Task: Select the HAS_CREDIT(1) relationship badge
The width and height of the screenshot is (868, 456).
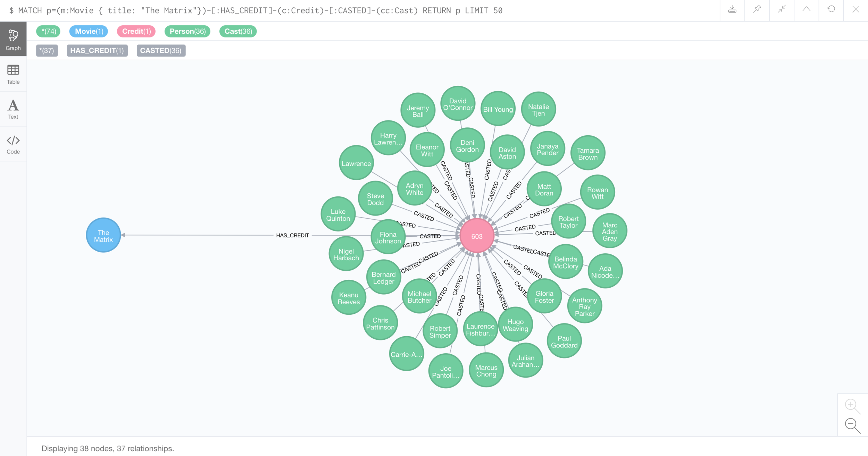Action: tap(97, 51)
